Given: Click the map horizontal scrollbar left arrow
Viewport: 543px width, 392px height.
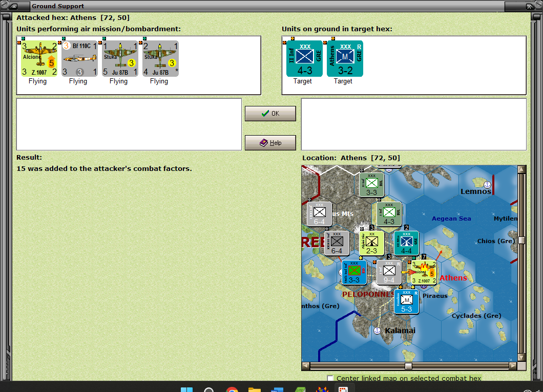Looking at the screenshot, I should click(306, 366).
